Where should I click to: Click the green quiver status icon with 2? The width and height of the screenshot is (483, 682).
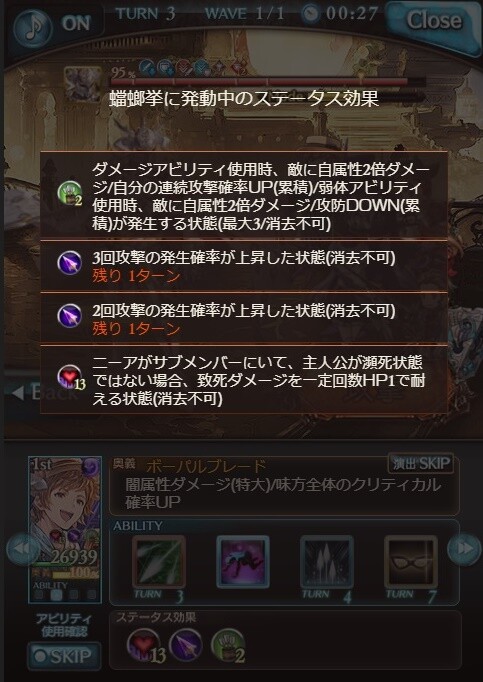[x=228, y=646]
